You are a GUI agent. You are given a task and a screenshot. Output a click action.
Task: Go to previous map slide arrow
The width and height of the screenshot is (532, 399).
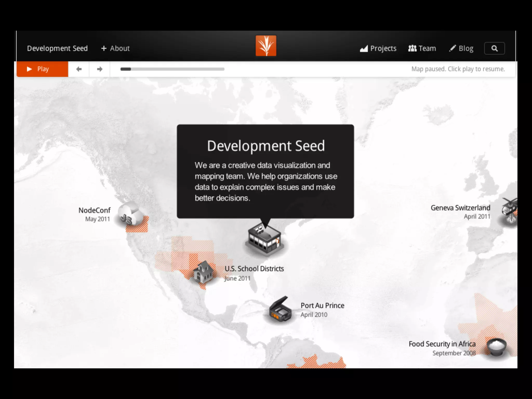79,69
